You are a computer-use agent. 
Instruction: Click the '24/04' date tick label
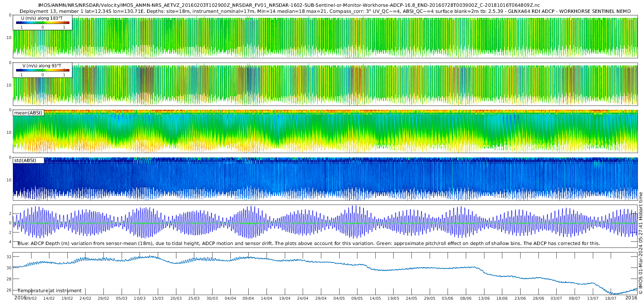tap(303, 299)
